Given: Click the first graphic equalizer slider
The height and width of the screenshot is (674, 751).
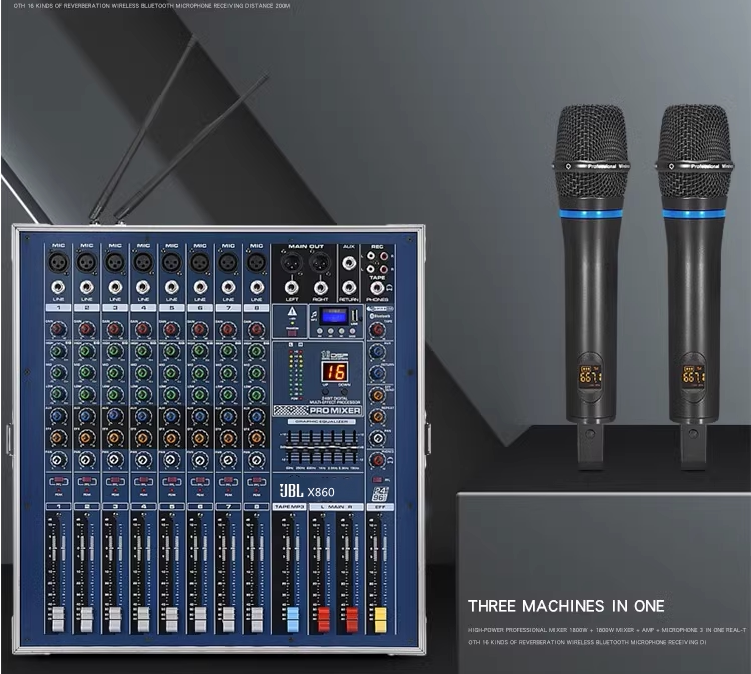Looking at the screenshot, I should click(290, 447).
